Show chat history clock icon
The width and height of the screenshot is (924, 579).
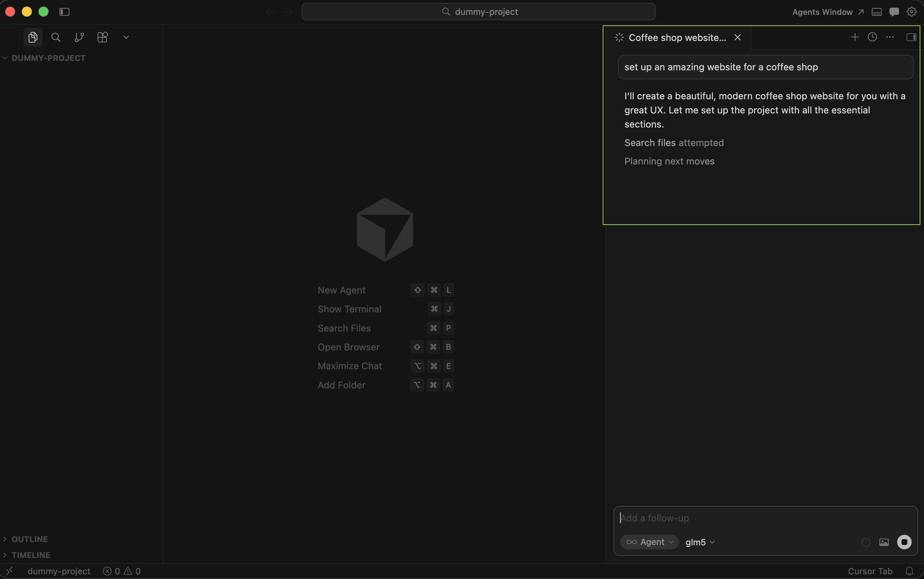pos(872,37)
